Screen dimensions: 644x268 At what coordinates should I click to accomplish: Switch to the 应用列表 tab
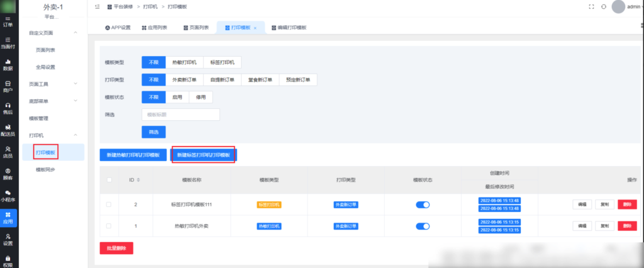pyautogui.click(x=155, y=28)
